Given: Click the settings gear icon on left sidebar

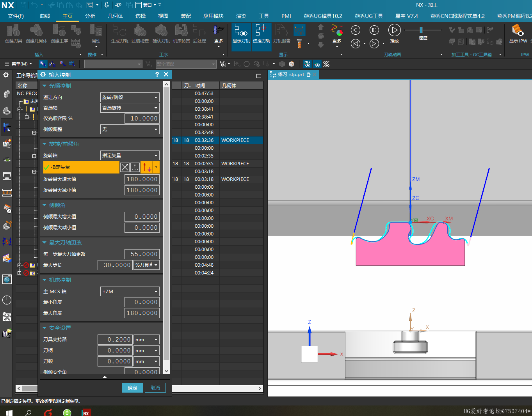Looking at the screenshot, I should click(6, 74).
